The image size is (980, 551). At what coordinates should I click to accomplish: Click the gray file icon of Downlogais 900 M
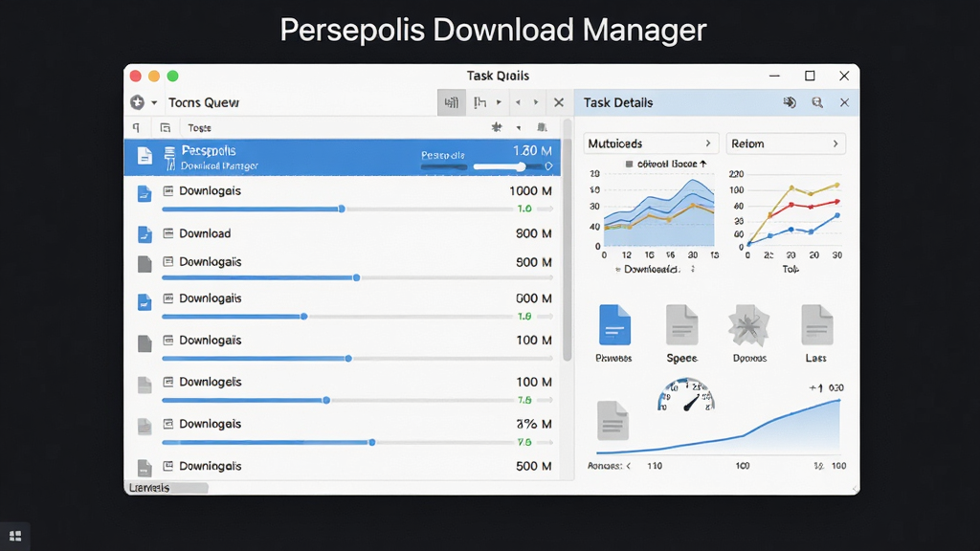(145, 264)
